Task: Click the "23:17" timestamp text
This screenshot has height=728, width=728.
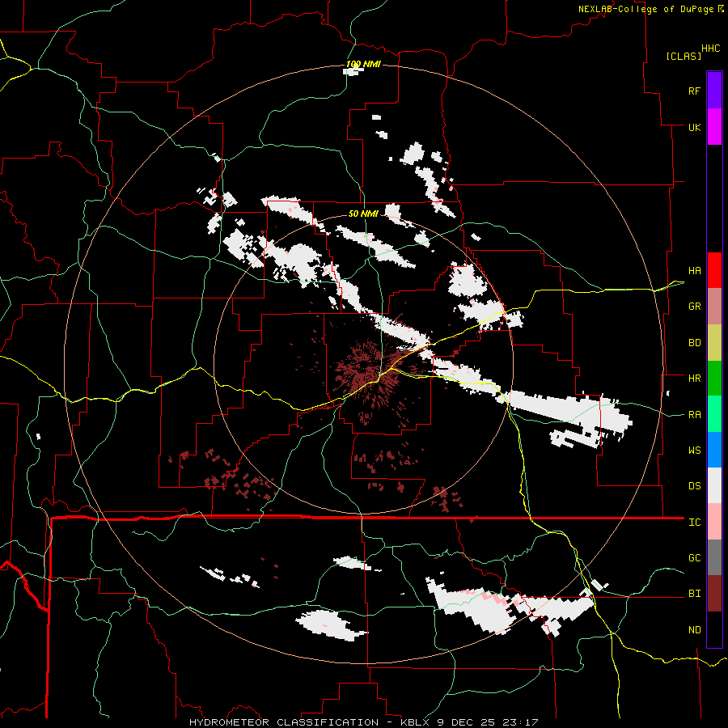Action: coord(520,722)
